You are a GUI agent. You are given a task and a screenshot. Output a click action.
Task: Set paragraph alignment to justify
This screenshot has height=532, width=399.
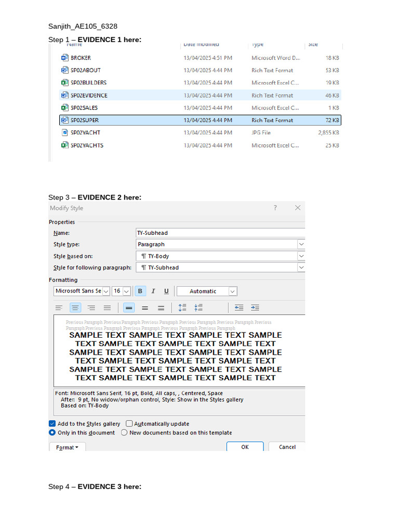pos(107,308)
